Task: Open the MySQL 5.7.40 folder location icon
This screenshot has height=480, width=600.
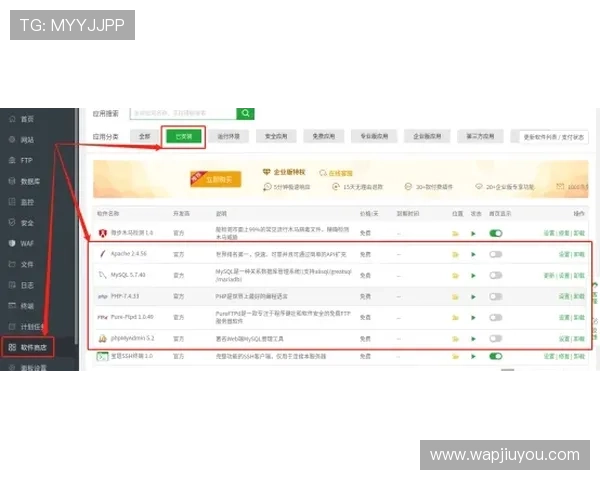Action: coord(455,275)
